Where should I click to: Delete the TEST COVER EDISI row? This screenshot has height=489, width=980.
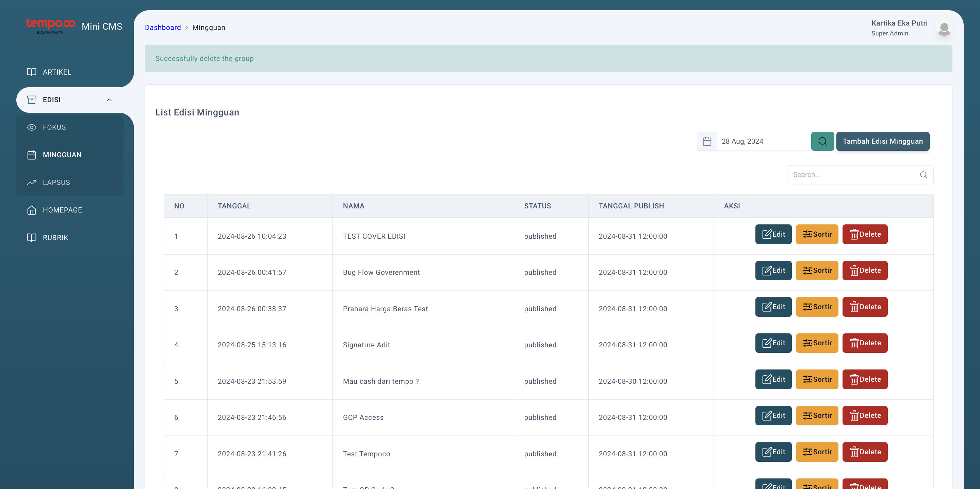865,234
